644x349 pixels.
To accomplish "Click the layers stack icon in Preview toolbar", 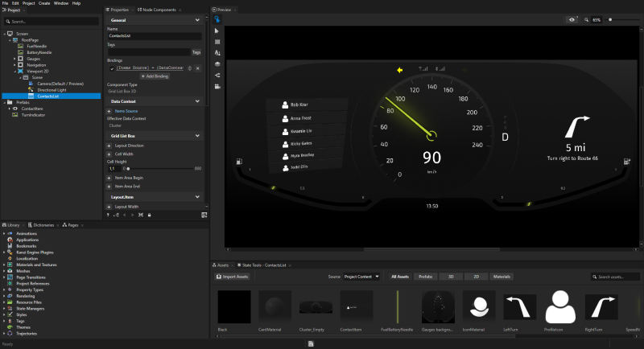I will pos(217,64).
